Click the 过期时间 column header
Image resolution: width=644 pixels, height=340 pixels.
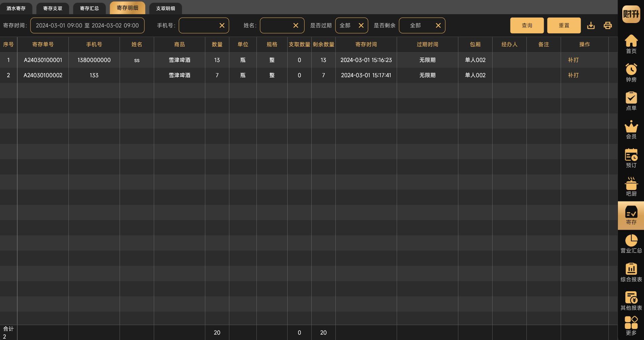pos(428,44)
